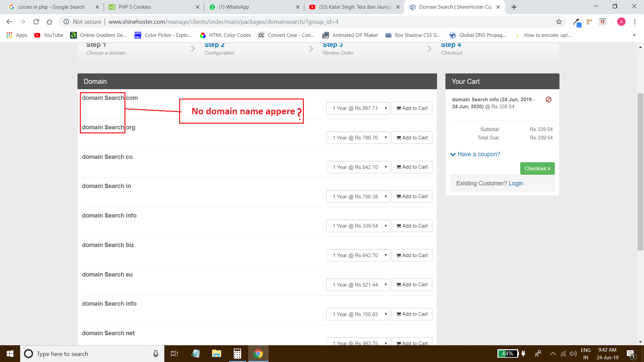This screenshot has width=644, height=362.
Task: Open the Windows Start menu
Action: (x=10, y=354)
